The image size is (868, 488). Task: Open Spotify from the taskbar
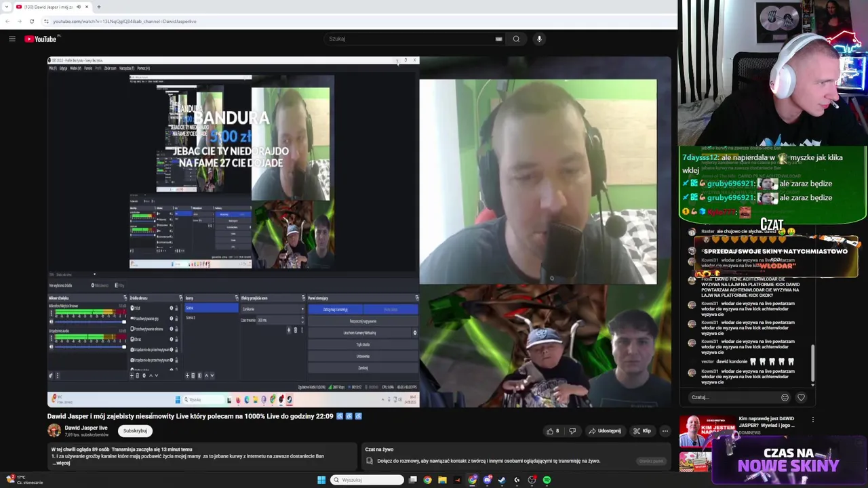tap(547, 480)
